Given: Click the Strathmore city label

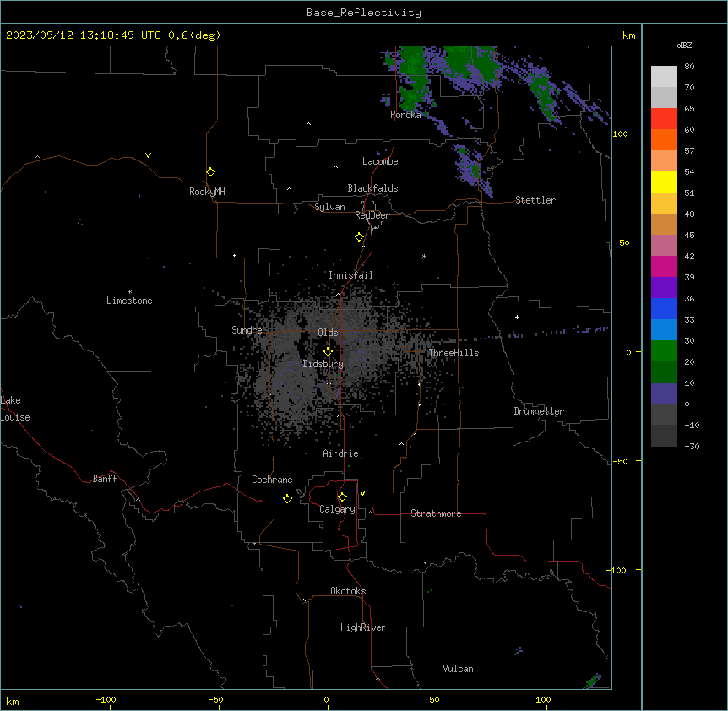Looking at the screenshot, I should (x=436, y=513).
